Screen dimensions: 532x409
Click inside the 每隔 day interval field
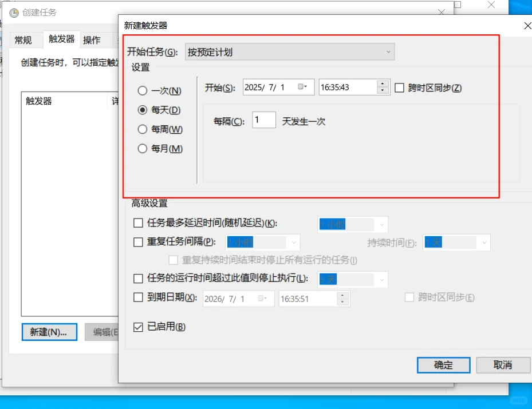click(264, 120)
